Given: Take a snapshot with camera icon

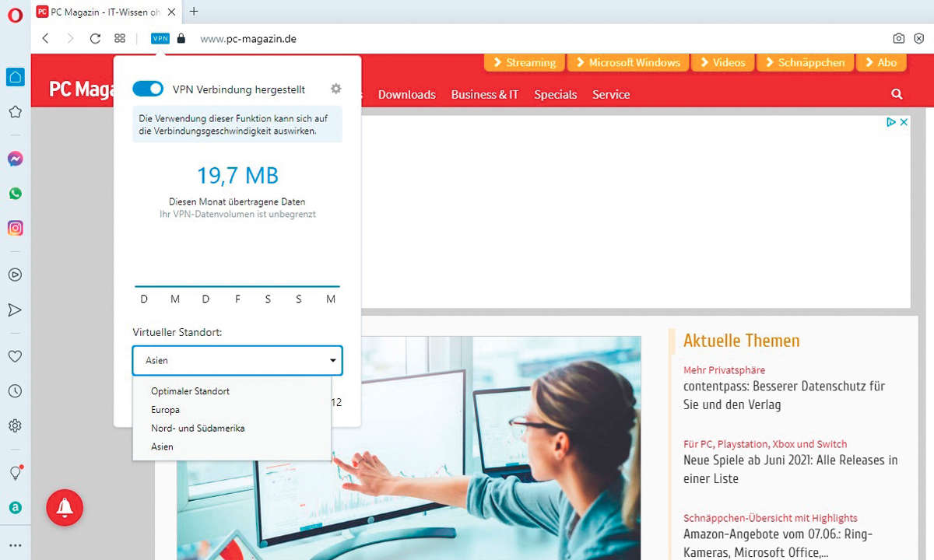Looking at the screenshot, I should tap(898, 38).
